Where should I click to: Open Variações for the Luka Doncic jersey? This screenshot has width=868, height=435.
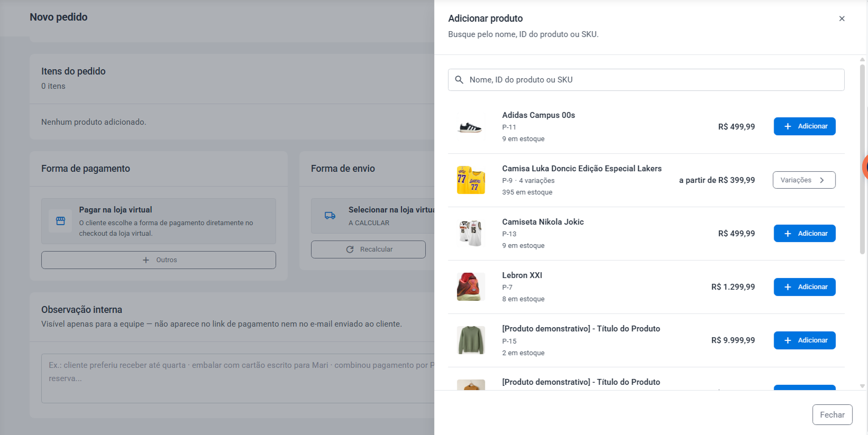(x=804, y=180)
